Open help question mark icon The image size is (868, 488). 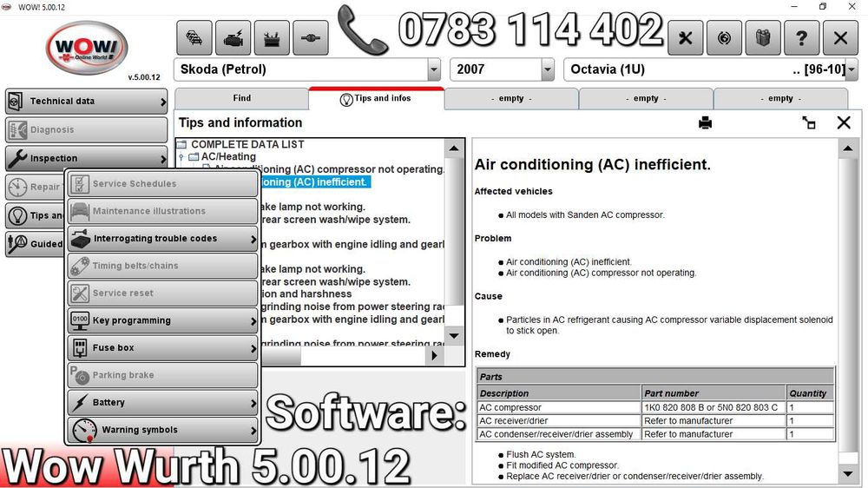click(801, 37)
